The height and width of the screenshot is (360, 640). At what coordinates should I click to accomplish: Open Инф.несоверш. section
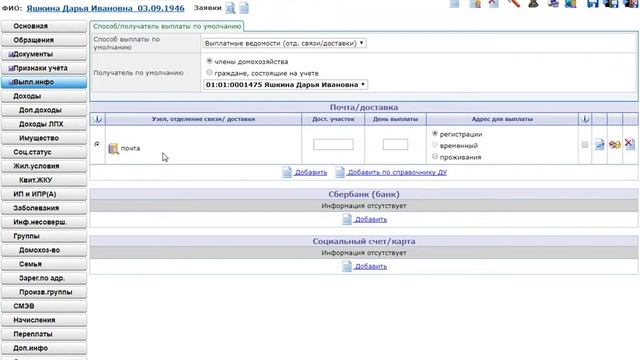(x=44, y=222)
